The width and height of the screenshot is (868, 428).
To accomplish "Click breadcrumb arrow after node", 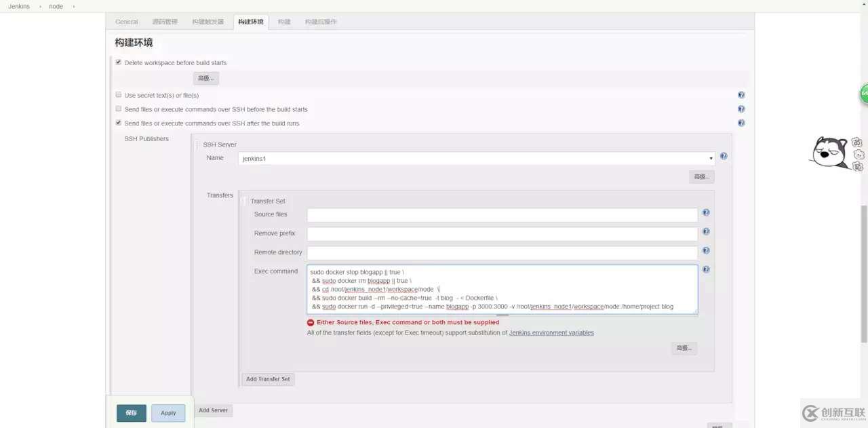I will pos(73,6).
